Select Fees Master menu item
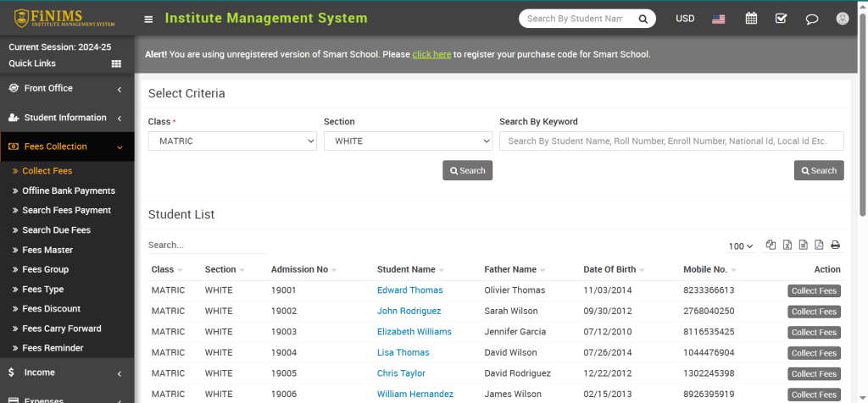 [47, 250]
